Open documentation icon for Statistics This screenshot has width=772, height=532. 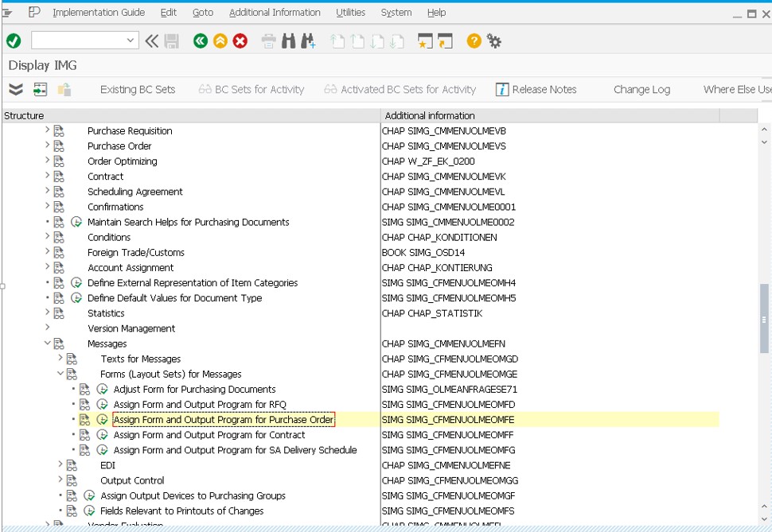[x=59, y=313]
